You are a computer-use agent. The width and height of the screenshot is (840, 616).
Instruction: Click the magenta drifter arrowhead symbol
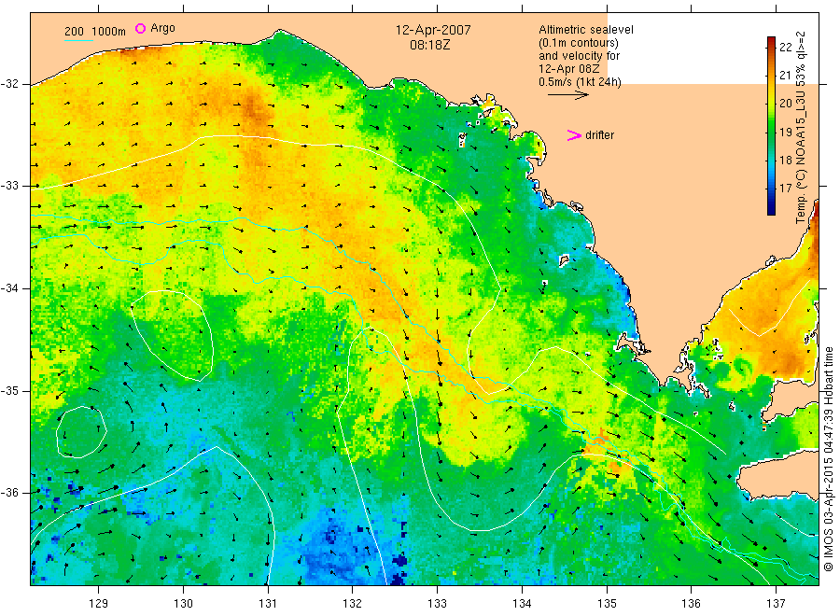tap(574, 135)
